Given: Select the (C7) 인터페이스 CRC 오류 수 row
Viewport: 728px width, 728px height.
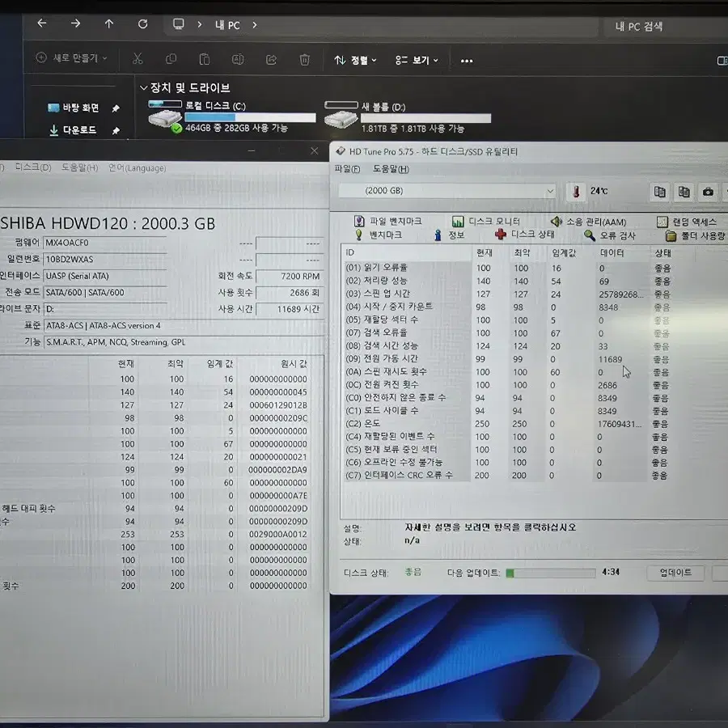Looking at the screenshot, I should [x=510, y=476].
